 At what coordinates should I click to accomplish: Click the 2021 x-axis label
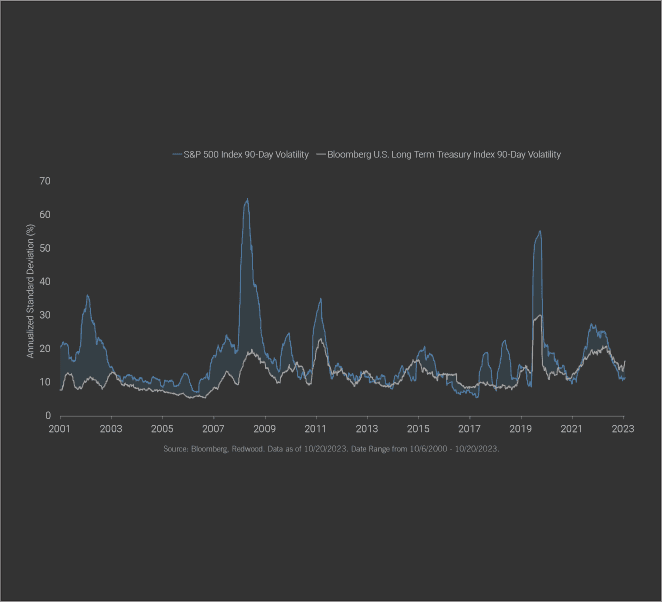pyautogui.click(x=572, y=429)
